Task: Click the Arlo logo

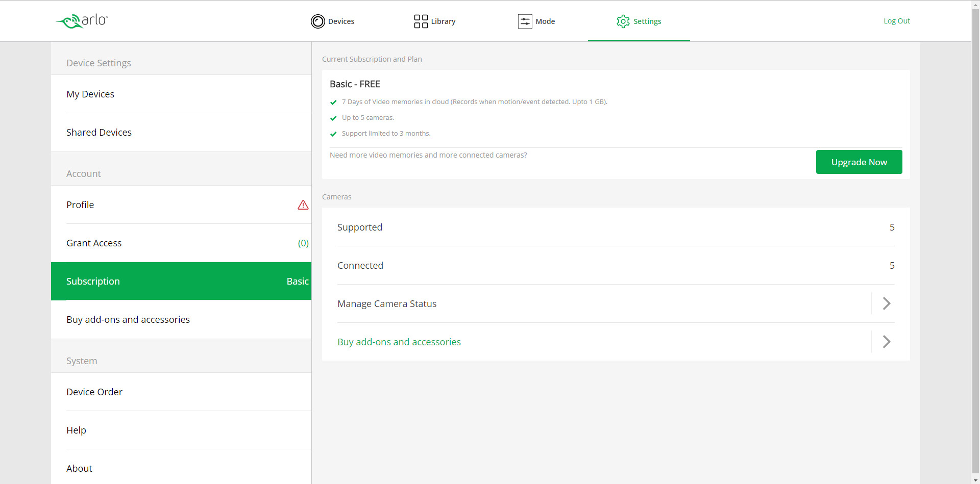Action: pyautogui.click(x=82, y=21)
